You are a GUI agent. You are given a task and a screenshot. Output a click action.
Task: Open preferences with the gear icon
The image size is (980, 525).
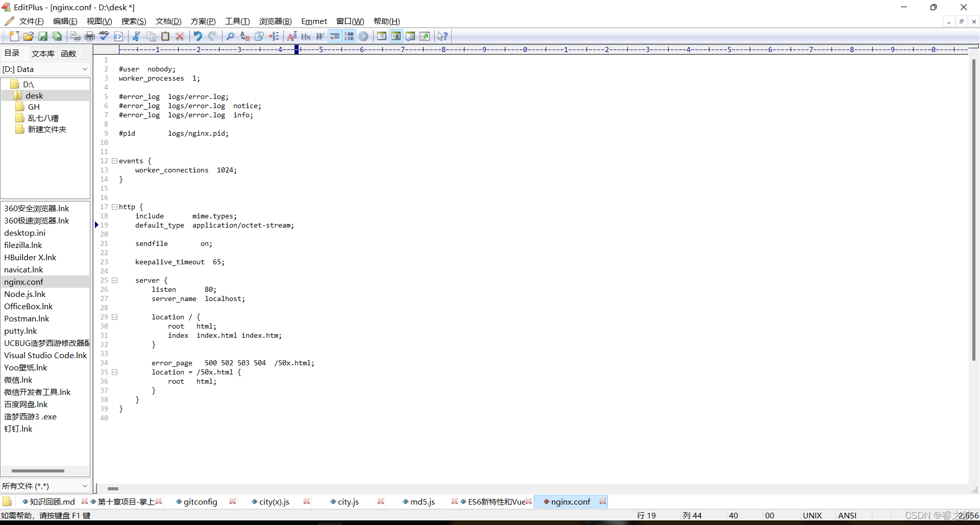click(x=363, y=36)
